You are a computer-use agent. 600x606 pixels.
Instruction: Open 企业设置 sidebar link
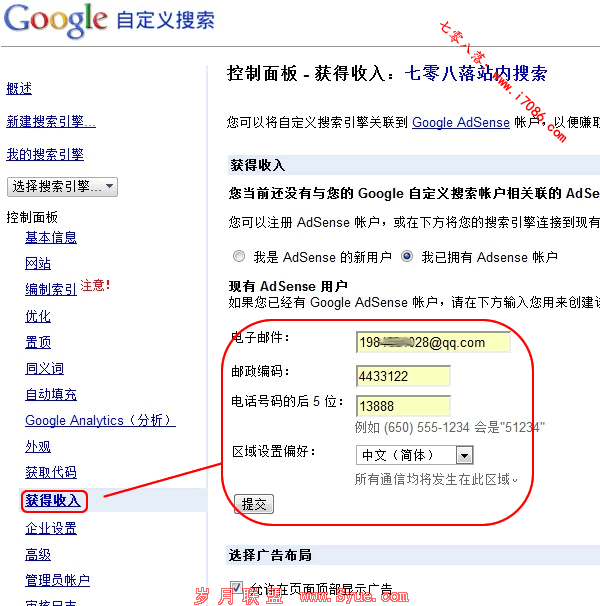[x=51, y=529]
